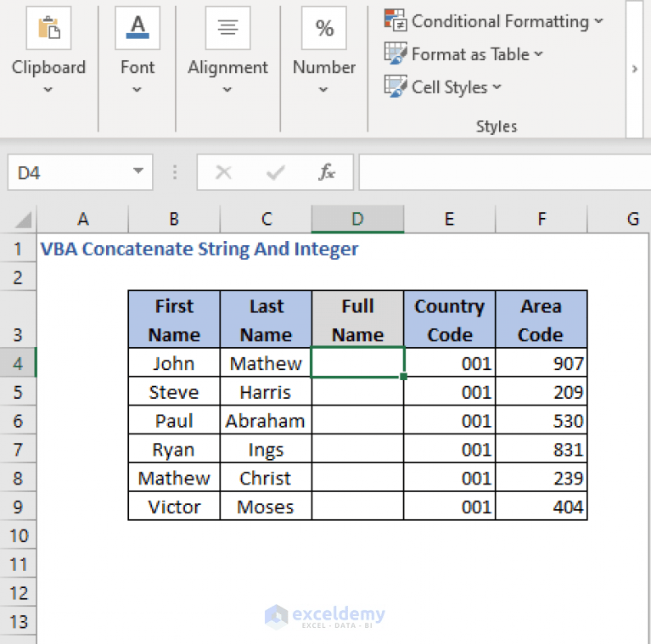Image resolution: width=651 pixels, height=644 pixels.
Task: Click the Cancel X in formula bar
Action: tap(224, 172)
